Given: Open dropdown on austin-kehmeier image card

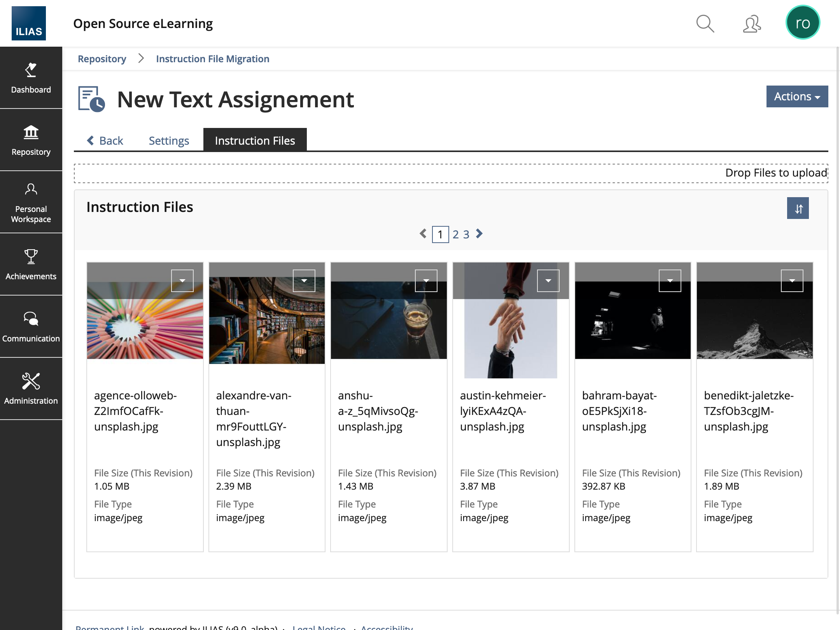Looking at the screenshot, I should [548, 280].
